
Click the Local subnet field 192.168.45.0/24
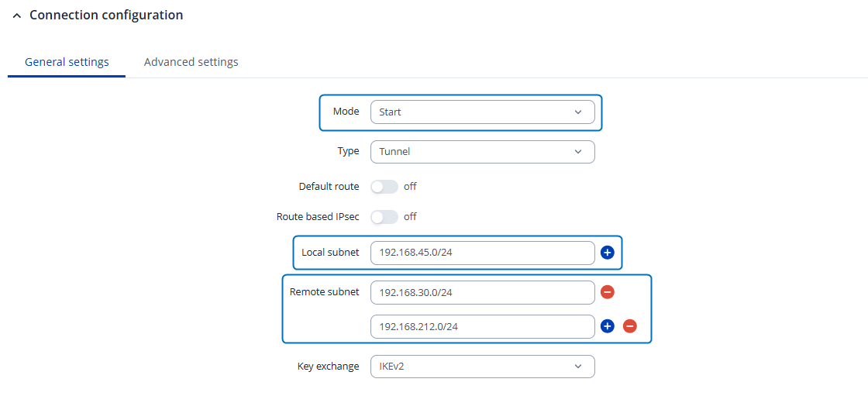point(482,253)
